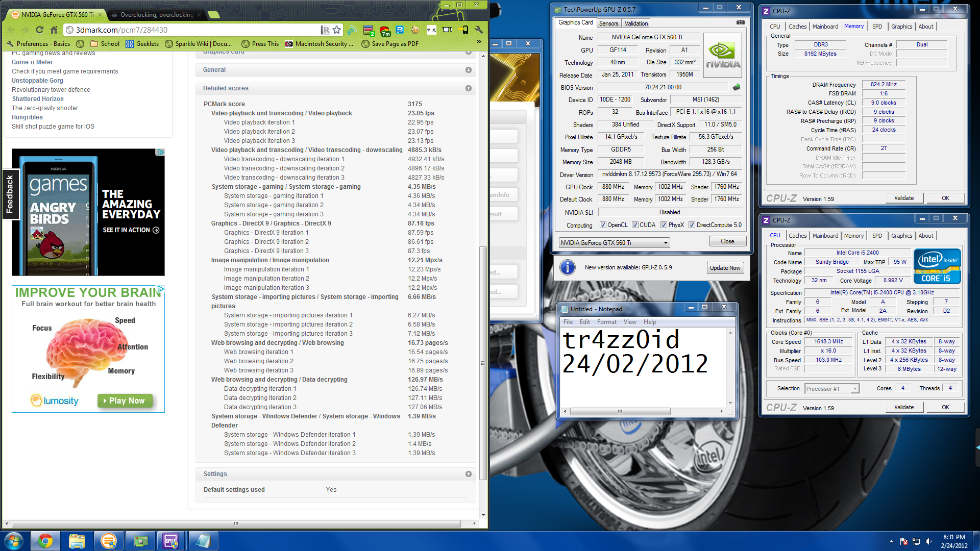Toggle the OpenCL checkbox in GPU-Z
The width and height of the screenshot is (980, 551).
point(603,225)
